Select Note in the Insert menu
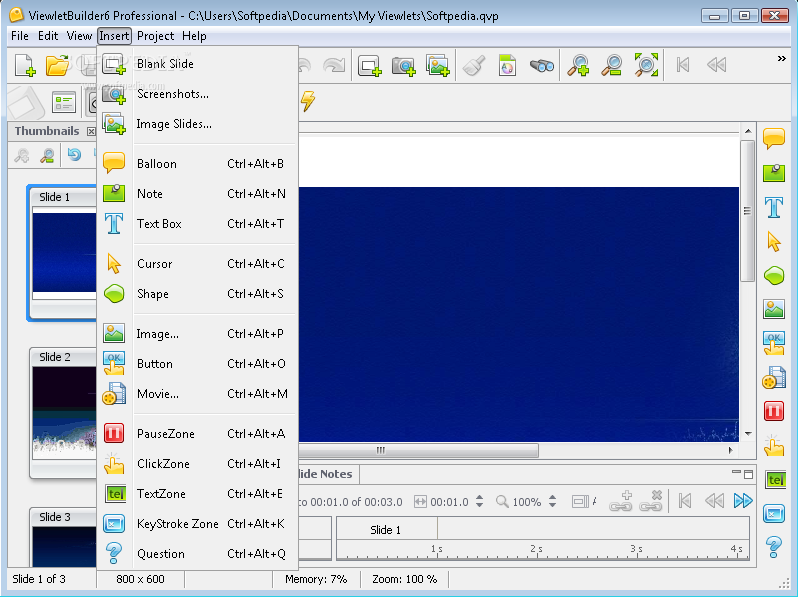Screen dimensions: 798x597 197,194
